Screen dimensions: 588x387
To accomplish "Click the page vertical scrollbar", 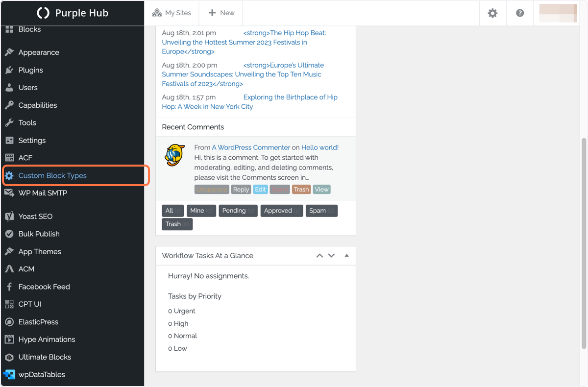I will coord(584,243).
